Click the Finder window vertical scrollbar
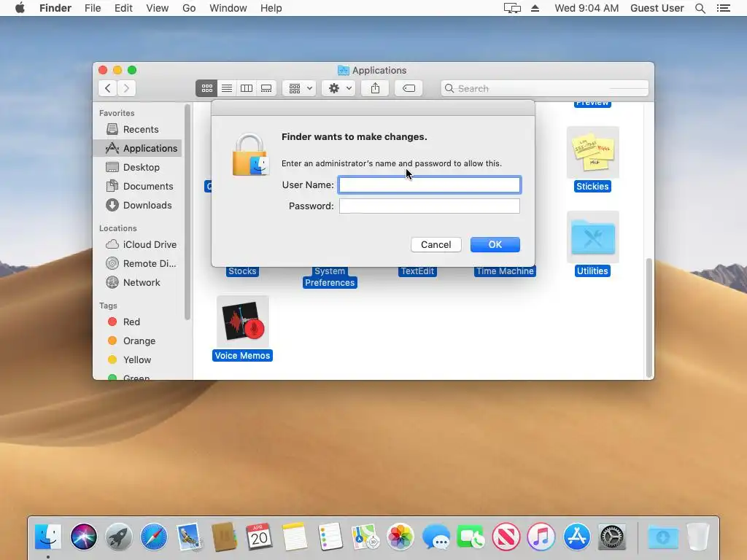The image size is (747, 560). pos(649,318)
